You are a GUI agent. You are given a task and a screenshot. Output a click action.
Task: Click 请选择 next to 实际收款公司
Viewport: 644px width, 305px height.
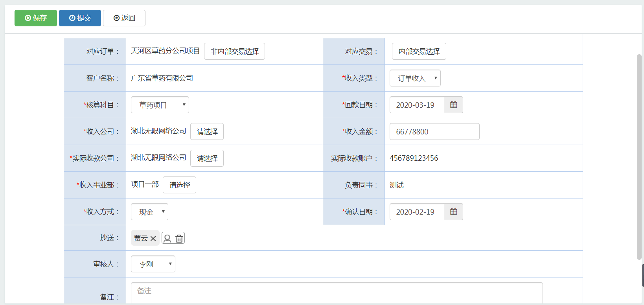coord(207,158)
